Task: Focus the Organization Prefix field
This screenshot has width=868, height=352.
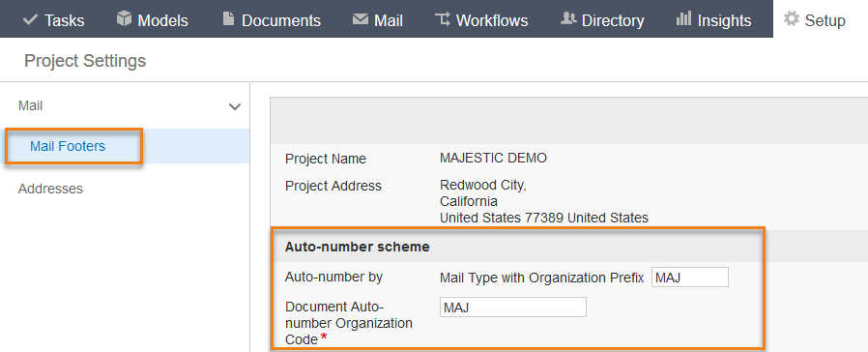Action: tap(690, 278)
